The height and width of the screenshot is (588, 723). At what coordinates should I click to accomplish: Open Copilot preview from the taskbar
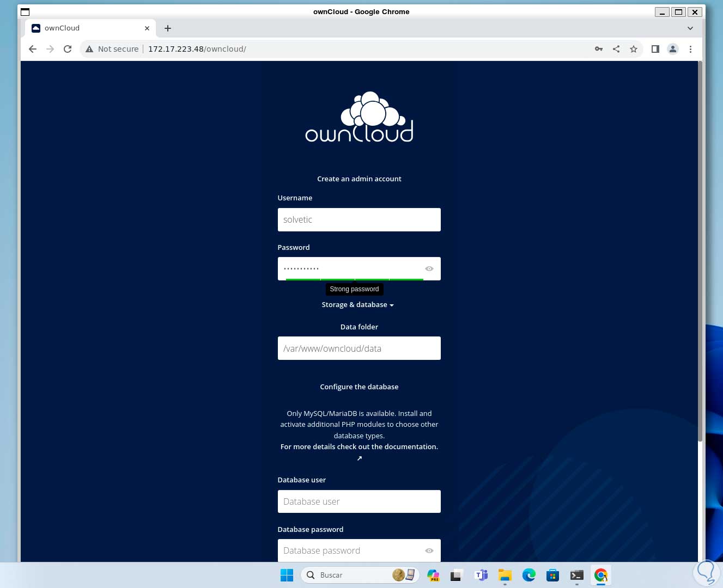point(434,575)
